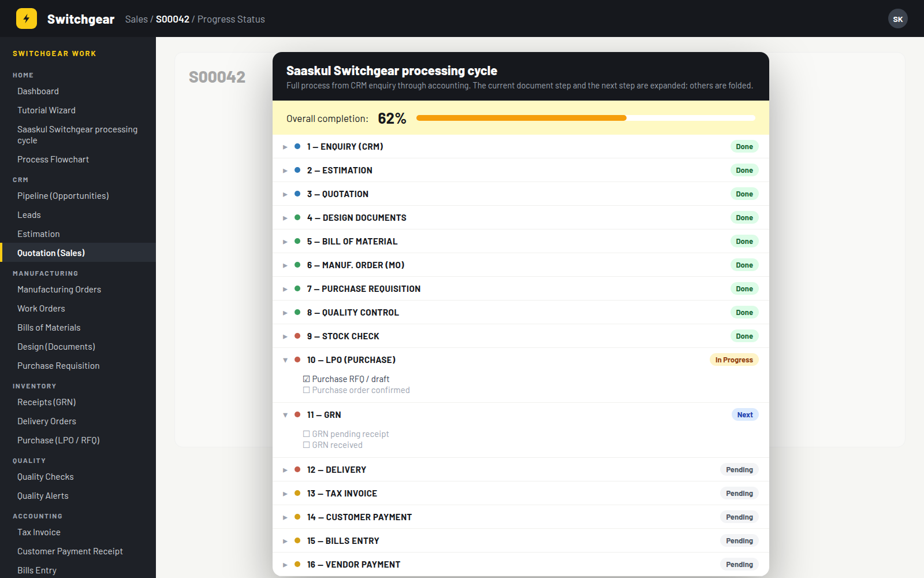Toggle the Purchase RFQ / draft checkbox
Screen dimensions: 924x578
[307, 379]
